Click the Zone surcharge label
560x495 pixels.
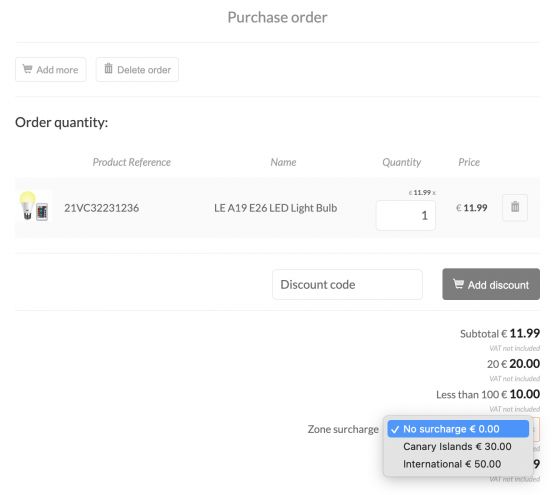343,429
